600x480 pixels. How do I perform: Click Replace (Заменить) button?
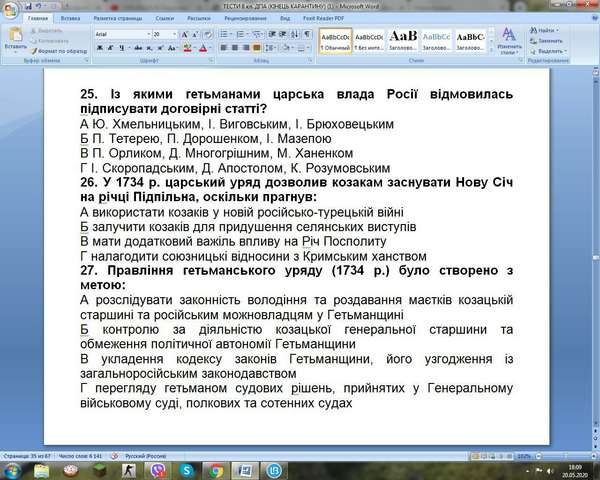click(546, 41)
